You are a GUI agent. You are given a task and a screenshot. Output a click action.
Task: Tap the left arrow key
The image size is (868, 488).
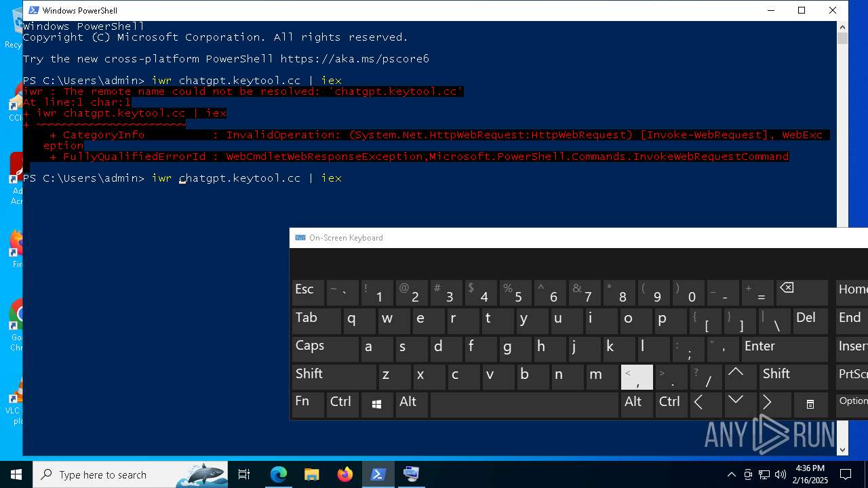click(705, 404)
